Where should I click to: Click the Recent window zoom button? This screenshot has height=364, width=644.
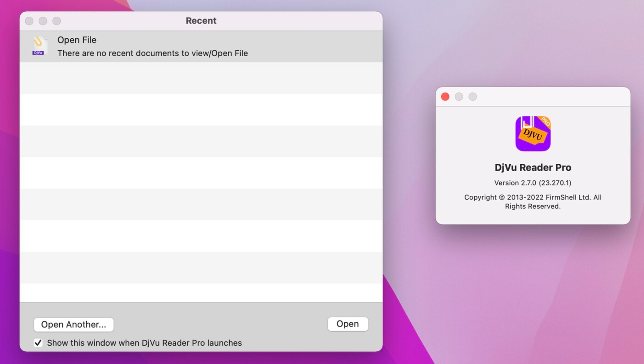tap(57, 21)
